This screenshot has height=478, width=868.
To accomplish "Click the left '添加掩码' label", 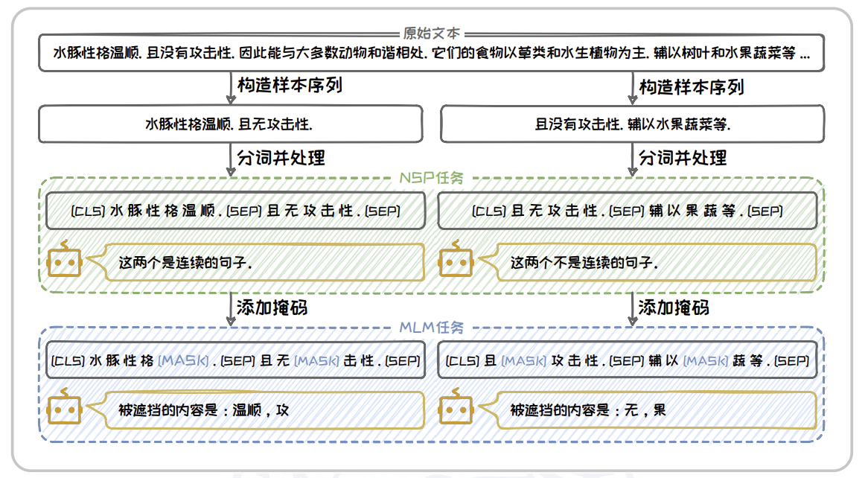I will tap(272, 307).
